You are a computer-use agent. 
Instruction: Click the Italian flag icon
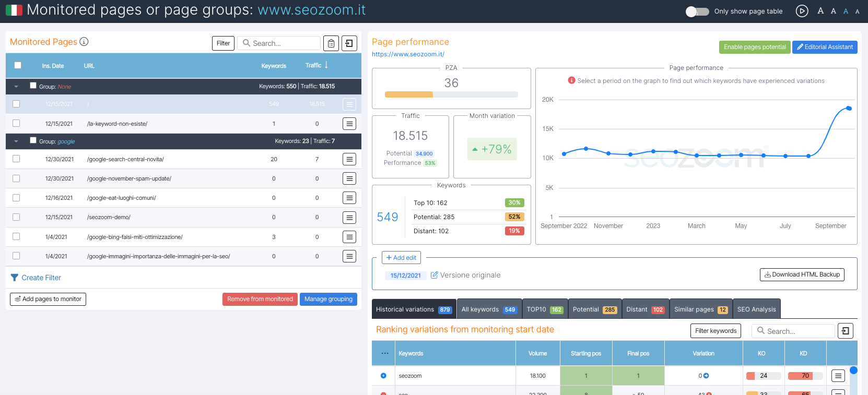[14, 10]
